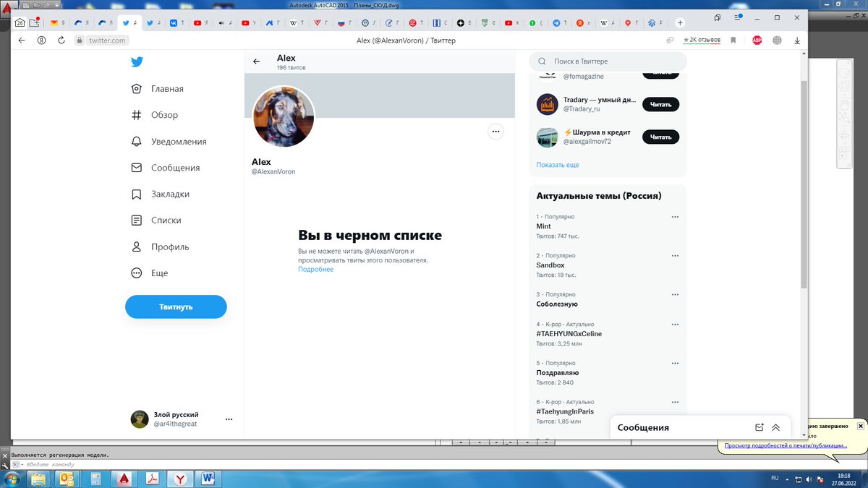Click Злой русский account avatar
Image resolution: width=868 pixels, height=488 pixels.
(x=140, y=419)
